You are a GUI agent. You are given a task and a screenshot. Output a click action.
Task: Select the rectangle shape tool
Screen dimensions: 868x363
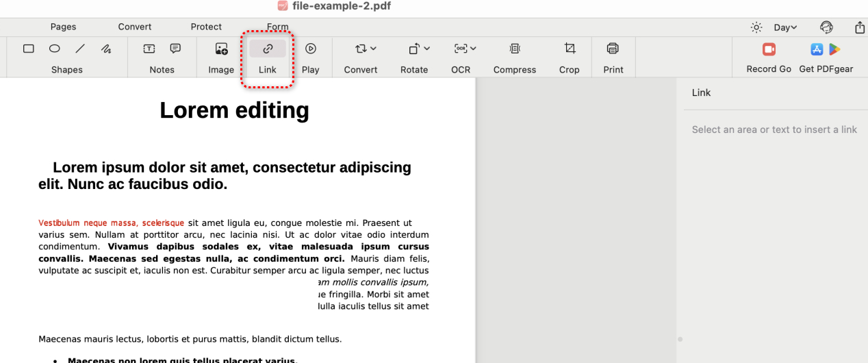tap(29, 49)
